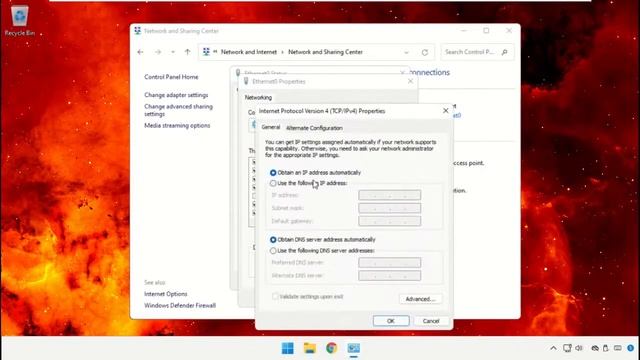Click the Alternate DNS server field
Screen dimensions: 640x360
pyautogui.click(x=389, y=276)
